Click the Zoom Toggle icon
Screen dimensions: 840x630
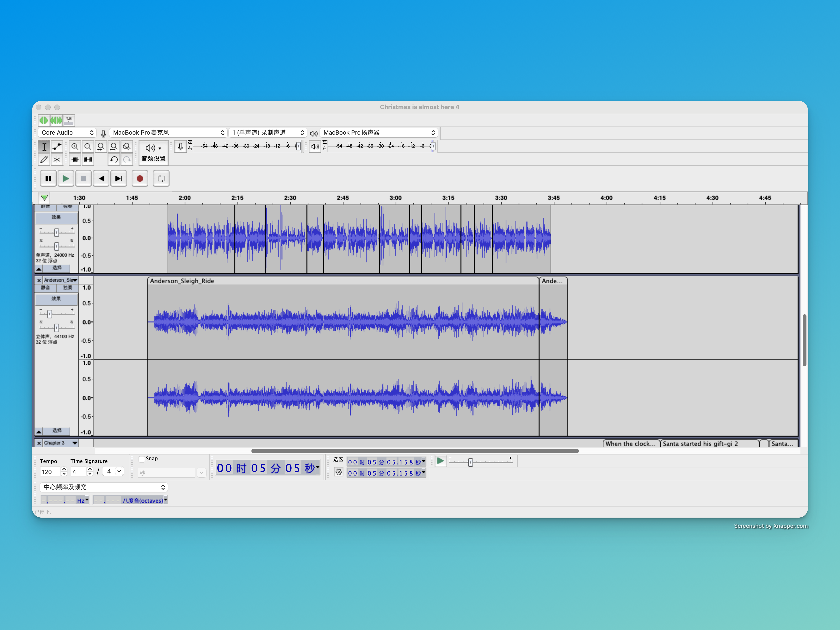[x=127, y=147]
